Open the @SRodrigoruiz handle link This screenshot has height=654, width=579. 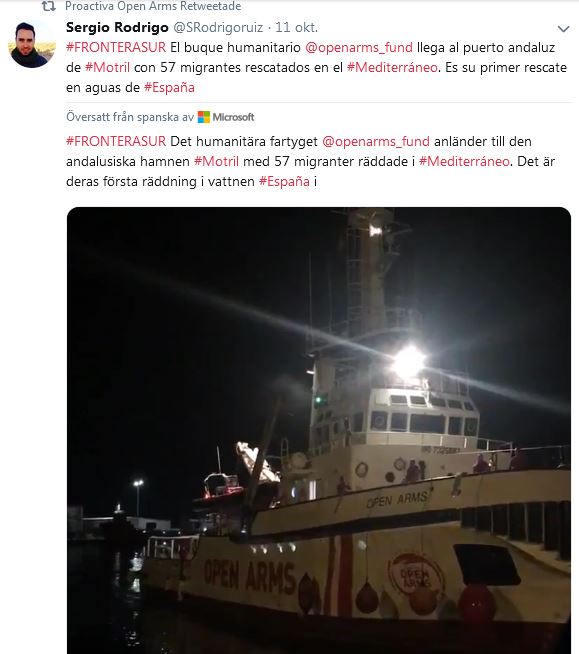218,28
